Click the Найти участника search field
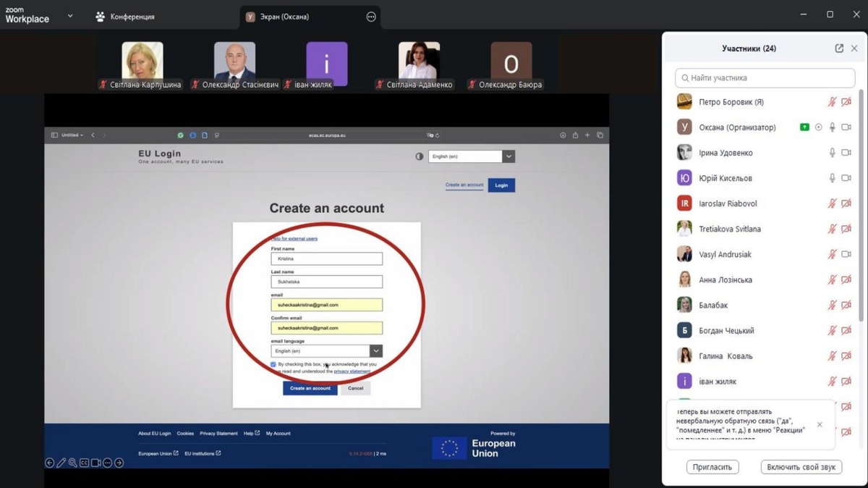Screen dimensions: 868x488 pyautogui.click(x=765, y=77)
